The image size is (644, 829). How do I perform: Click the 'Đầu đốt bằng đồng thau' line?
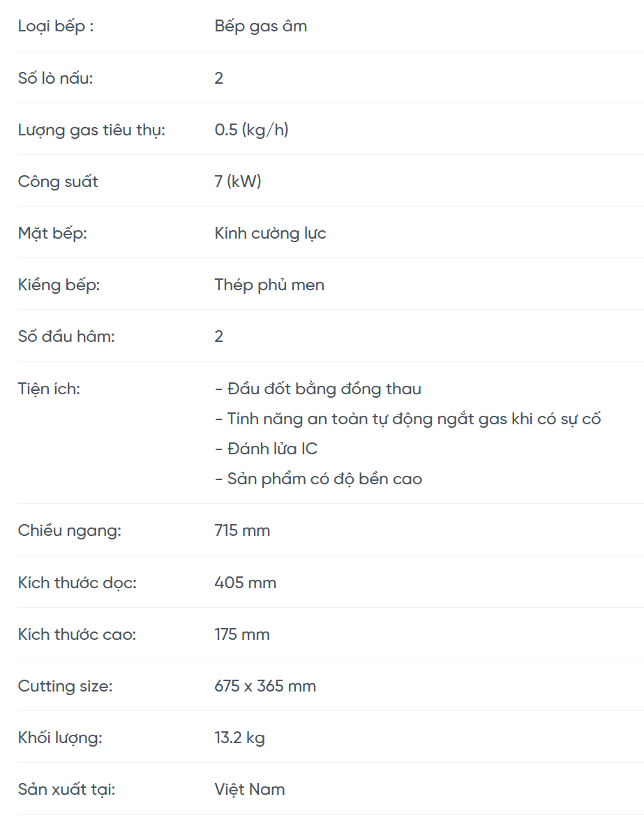click(x=318, y=389)
